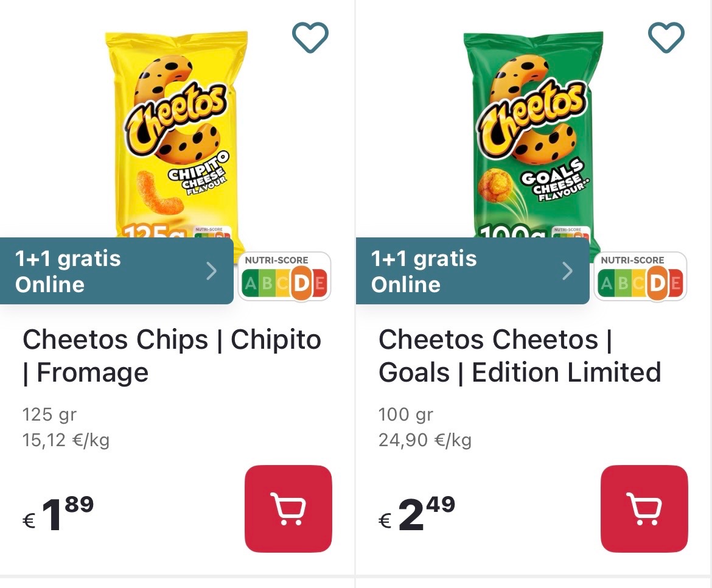712x588 pixels.
Task: Expand the 1+1 gratis Online promotion on Chipito
Action: point(212,271)
